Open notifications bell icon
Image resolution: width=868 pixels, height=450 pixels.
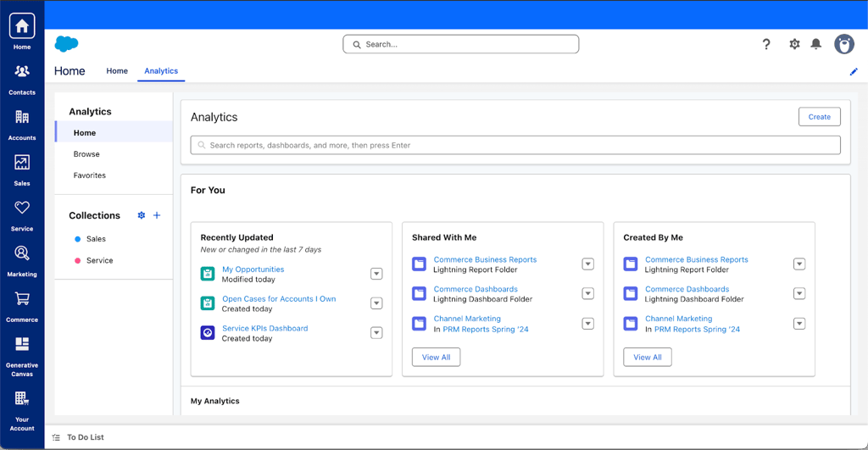click(816, 44)
